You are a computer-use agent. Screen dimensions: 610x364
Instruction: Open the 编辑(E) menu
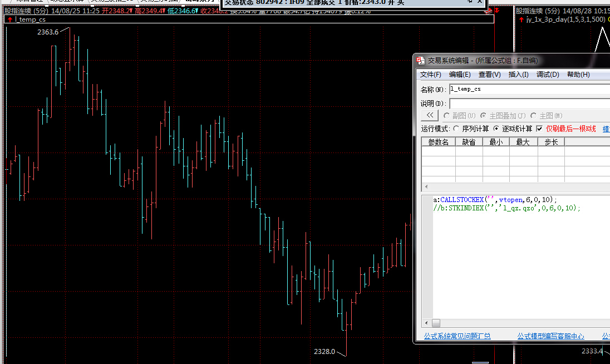[x=459, y=74]
